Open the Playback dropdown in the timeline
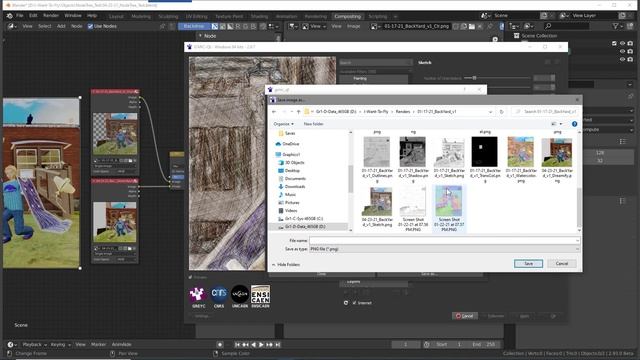The width and height of the screenshot is (640, 360). [34, 345]
